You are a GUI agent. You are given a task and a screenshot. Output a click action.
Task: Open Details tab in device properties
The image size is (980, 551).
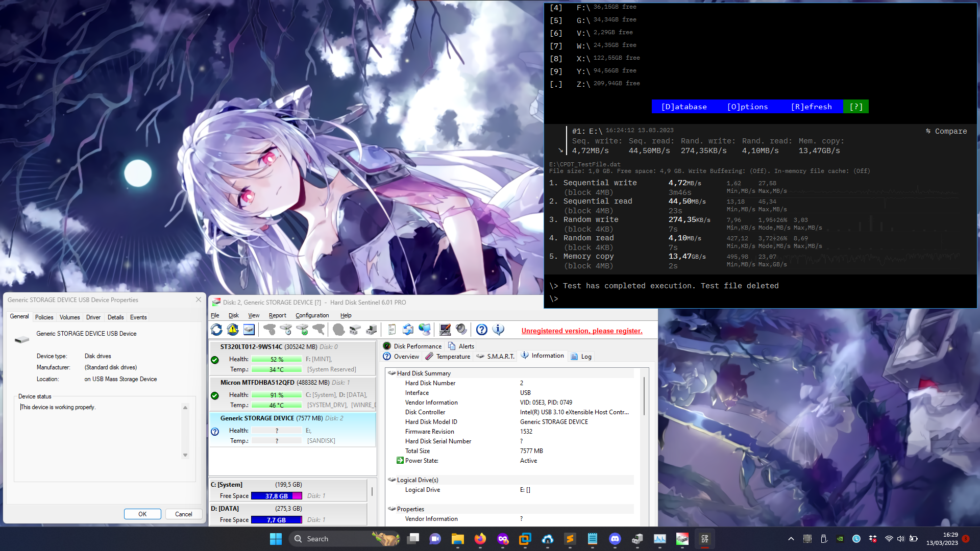pos(116,317)
